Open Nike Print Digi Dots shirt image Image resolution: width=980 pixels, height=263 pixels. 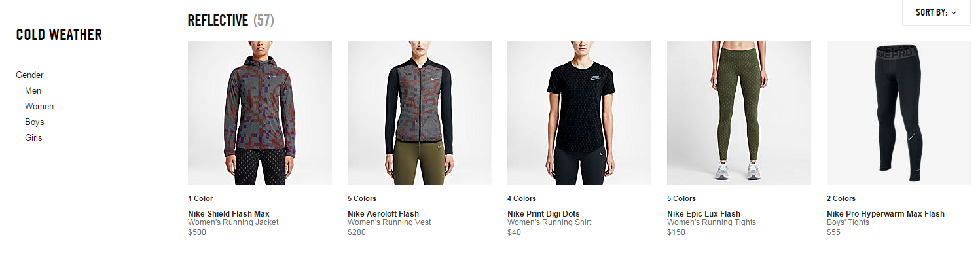579,113
